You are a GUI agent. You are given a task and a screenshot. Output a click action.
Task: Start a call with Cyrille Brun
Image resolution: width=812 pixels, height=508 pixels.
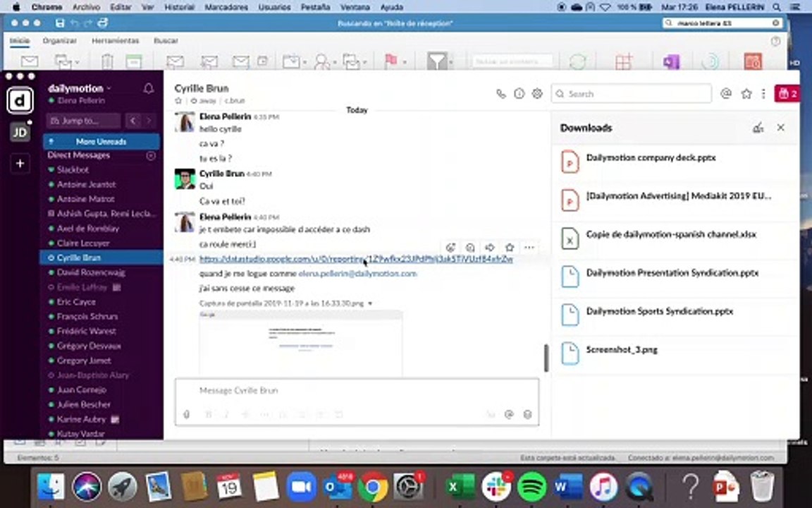[x=500, y=94]
